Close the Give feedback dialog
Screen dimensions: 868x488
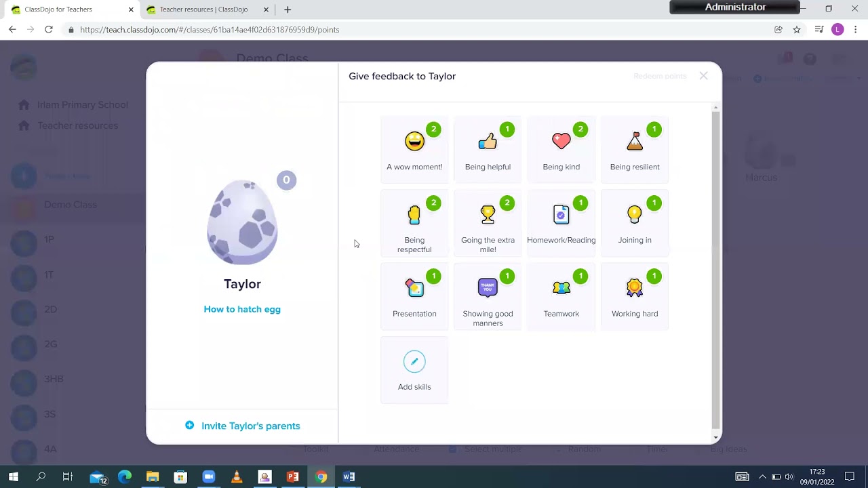(703, 76)
